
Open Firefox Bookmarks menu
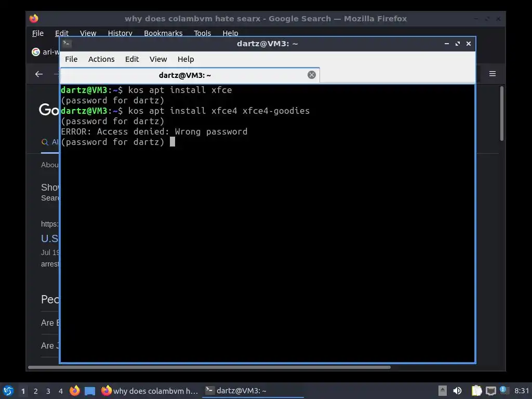163,33
